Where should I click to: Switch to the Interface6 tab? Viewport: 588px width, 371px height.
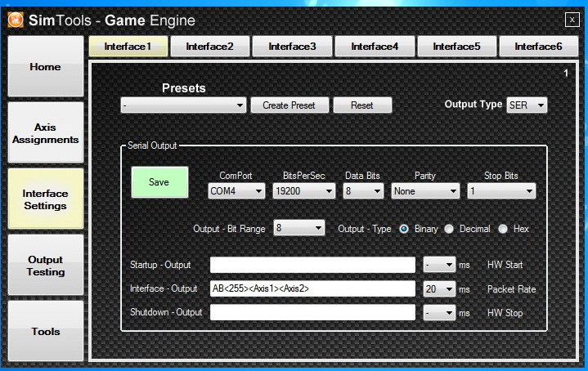point(538,47)
